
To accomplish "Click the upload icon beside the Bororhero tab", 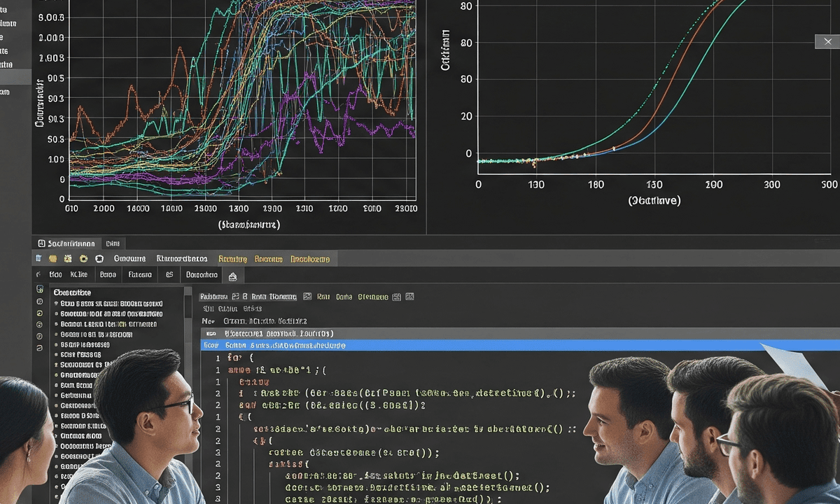I will 233,275.
